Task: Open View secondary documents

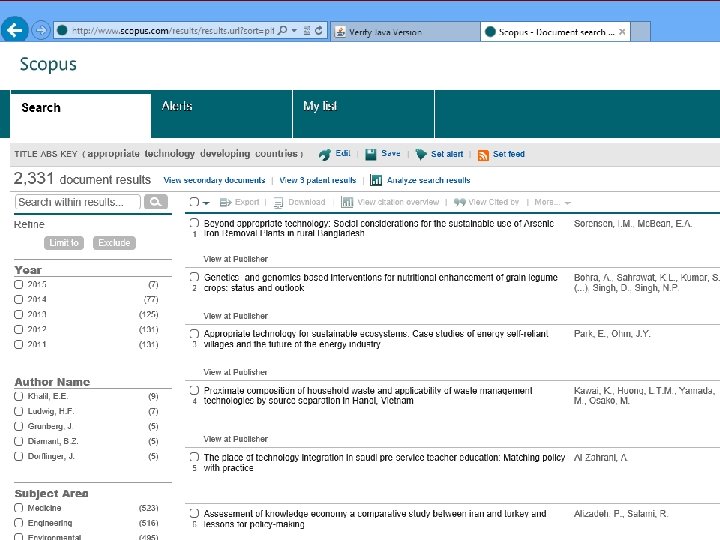Action: (214, 180)
